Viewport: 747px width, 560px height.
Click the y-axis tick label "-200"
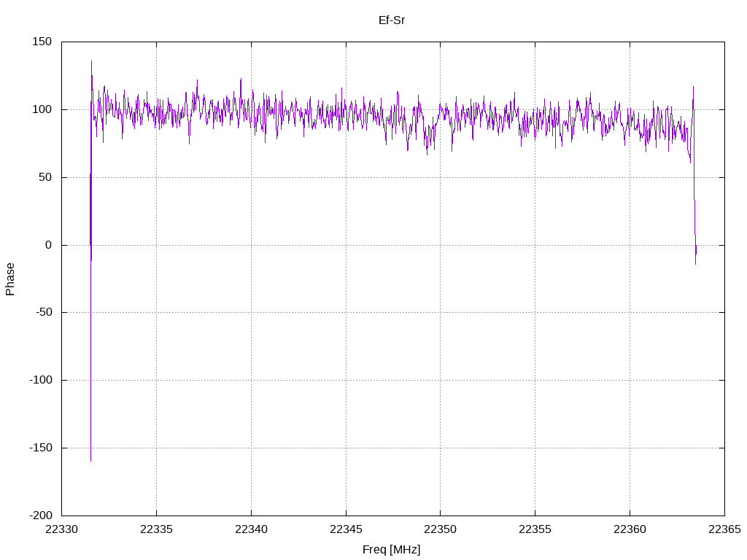[41, 516]
